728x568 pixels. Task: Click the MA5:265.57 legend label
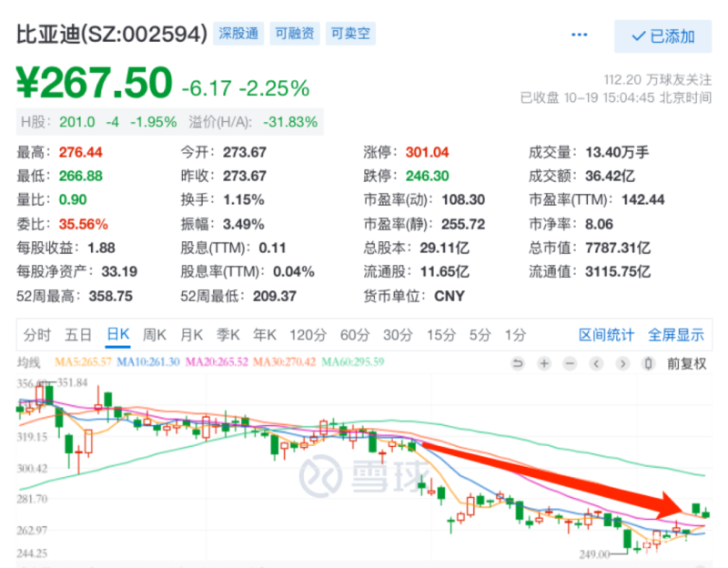[83, 361]
